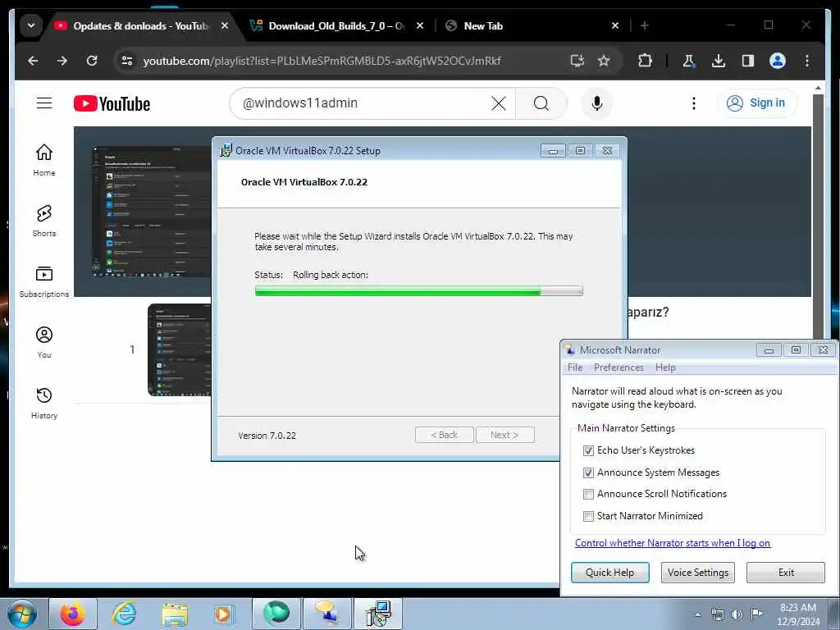Image resolution: width=840 pixels, height=630 pixels.
Task: Open a new Chrome tab with plus
Action: point(645,25)
